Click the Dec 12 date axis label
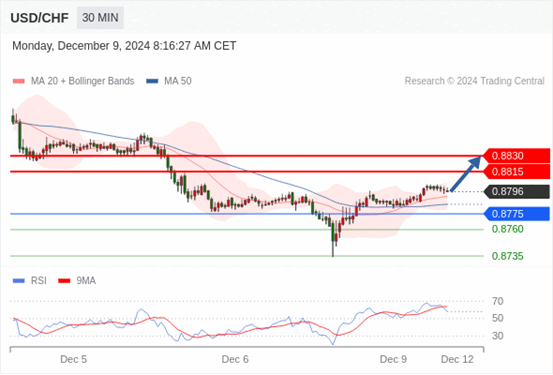 pyautogui.click(x=458, y=359)
